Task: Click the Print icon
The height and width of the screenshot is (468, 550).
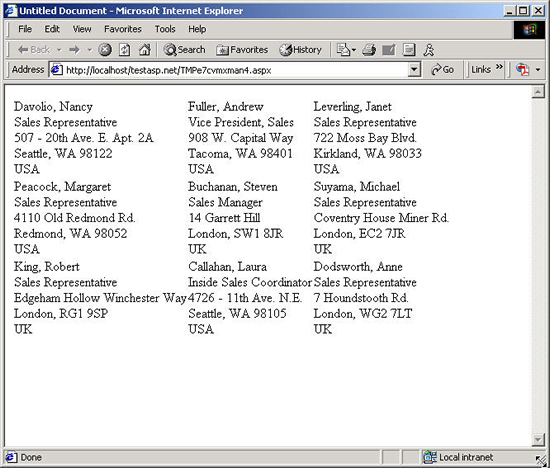Action: click(369, 50)
